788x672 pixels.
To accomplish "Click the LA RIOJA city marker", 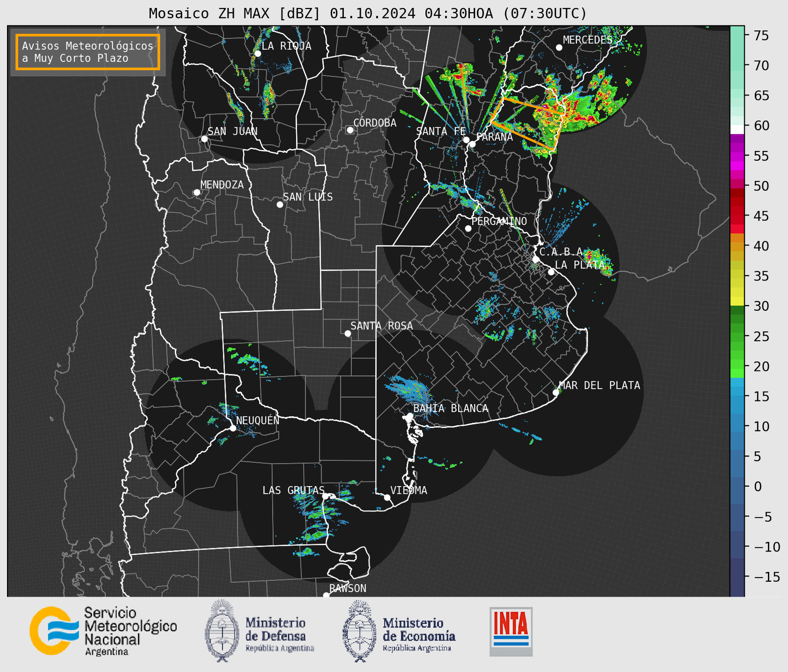I will pyautogui.click(x=257, y=54).
